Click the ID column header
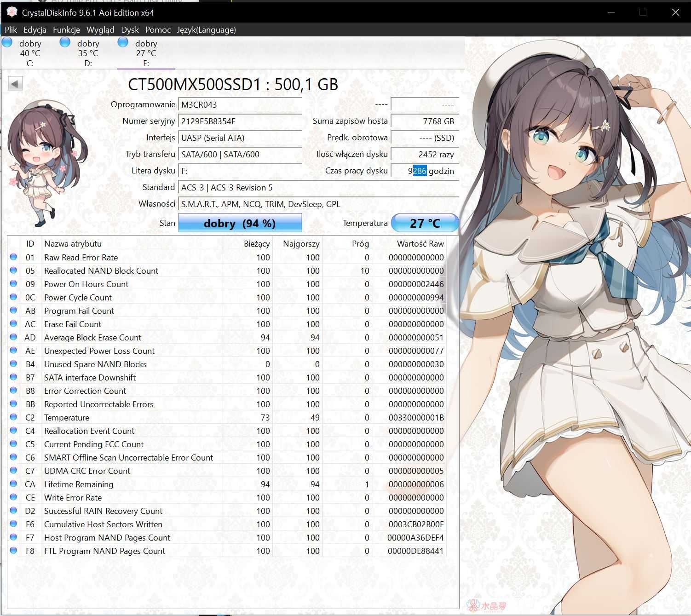Screen dimensions: 691x616 point(30,243)
